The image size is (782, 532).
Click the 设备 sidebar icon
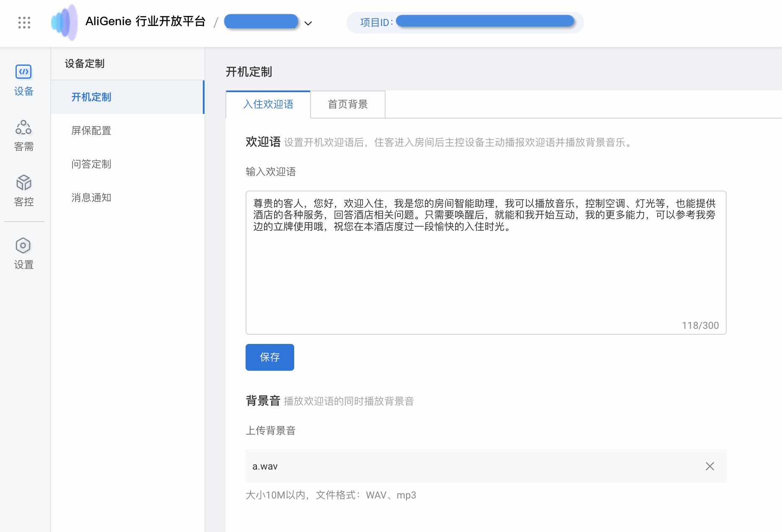[23, 80]
